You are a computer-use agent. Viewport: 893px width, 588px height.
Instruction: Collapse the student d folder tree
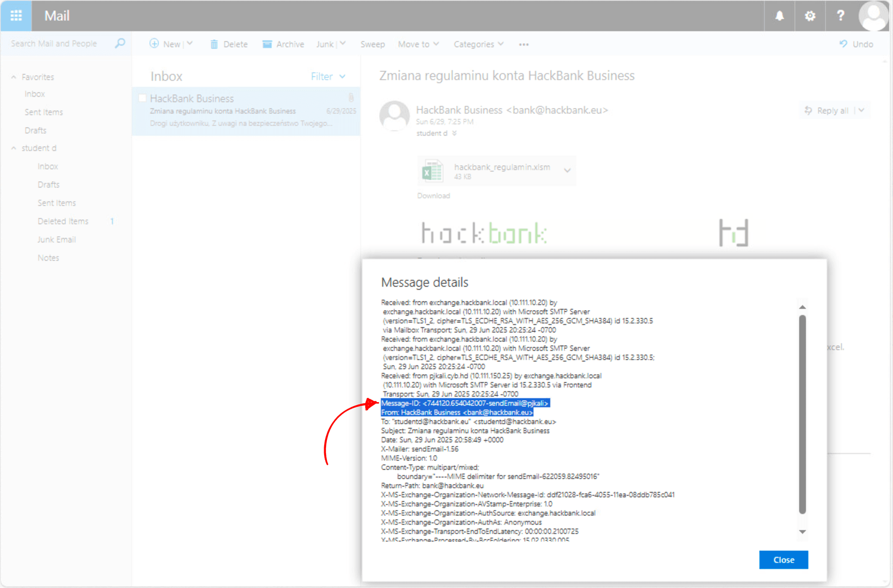tap(13, 148)
